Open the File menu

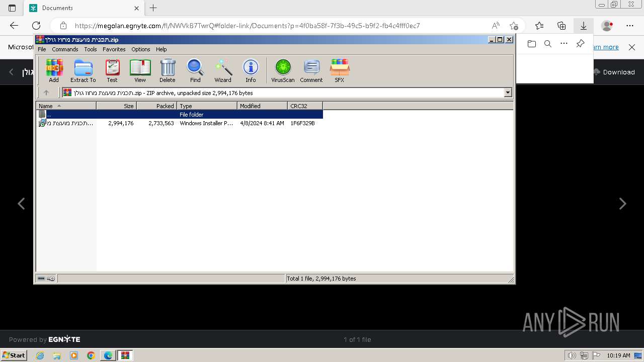42,49
